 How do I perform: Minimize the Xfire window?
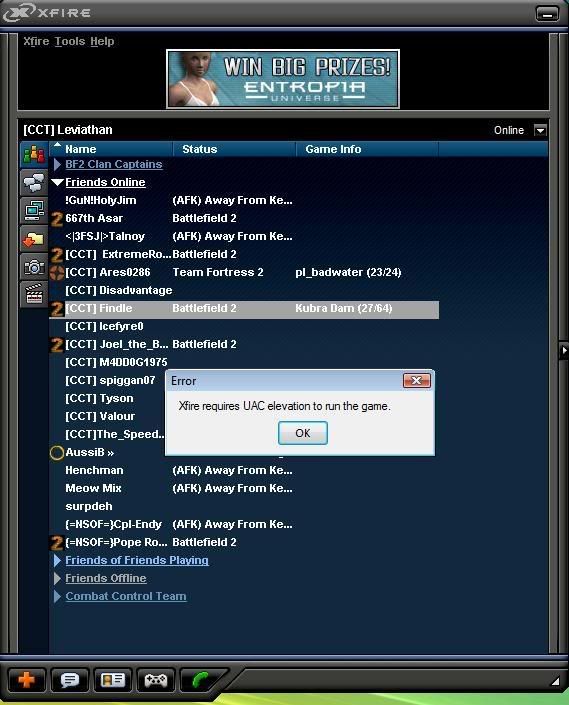(547, 13)
